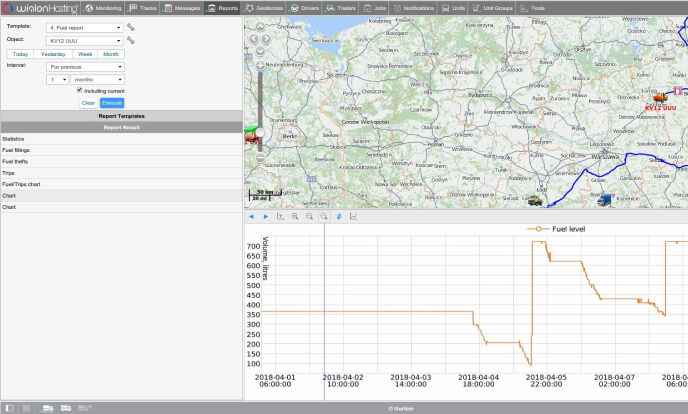The height and width of the screenshot is (414, 688).
Task: Open the Geofences tab
Action: pyautogui.click(x=264, y=8)
